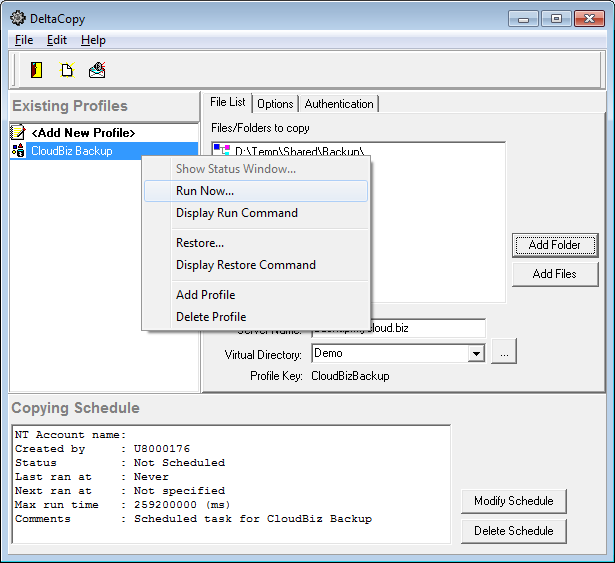
Task: Click the ellipsis browse button beside Virtual Directory
Action: coord(504,353)
